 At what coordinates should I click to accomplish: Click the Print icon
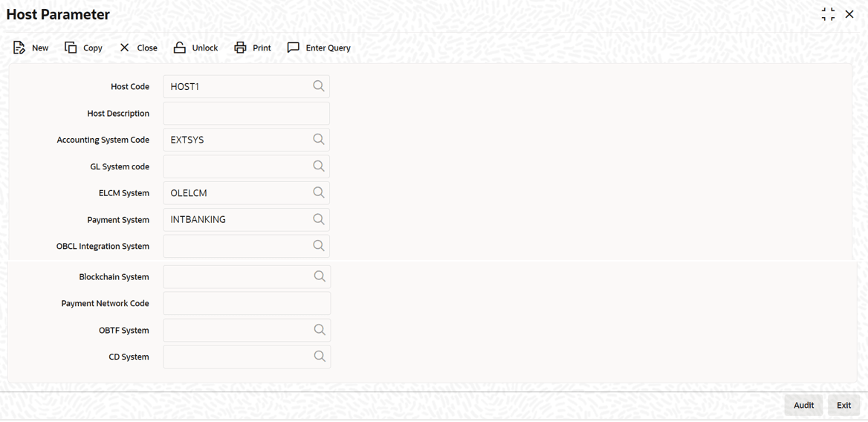[x=240, y=48]
